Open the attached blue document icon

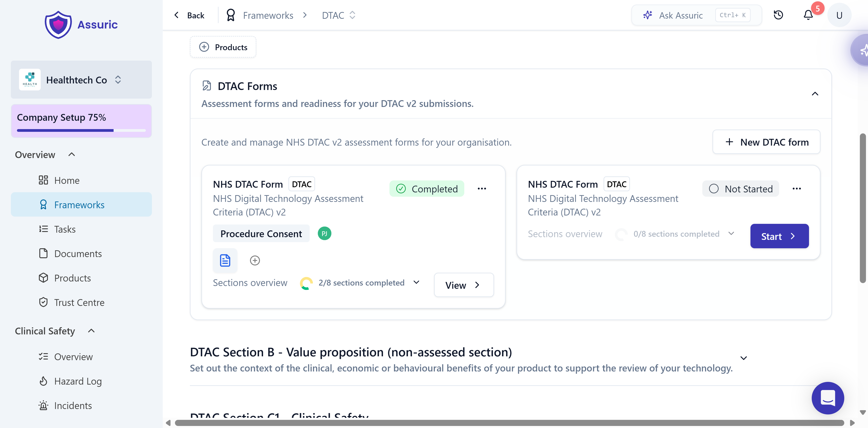coord(225,260)
